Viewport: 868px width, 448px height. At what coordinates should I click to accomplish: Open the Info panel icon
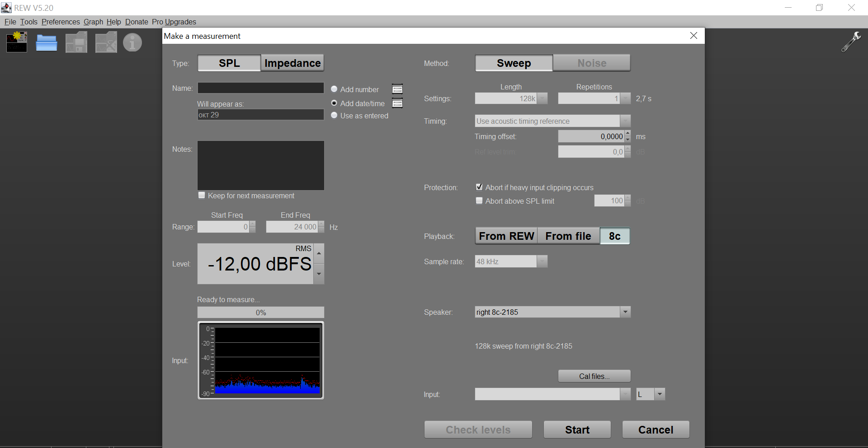132,43
